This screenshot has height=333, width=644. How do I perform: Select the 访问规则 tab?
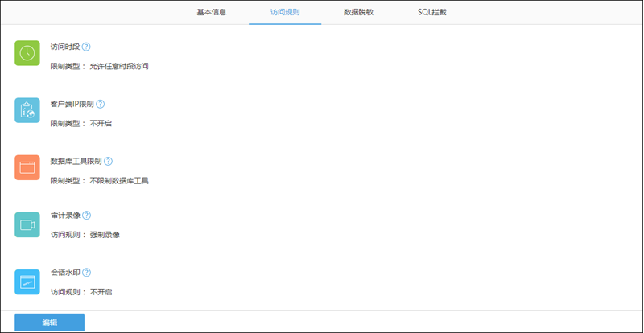(285, 13)
